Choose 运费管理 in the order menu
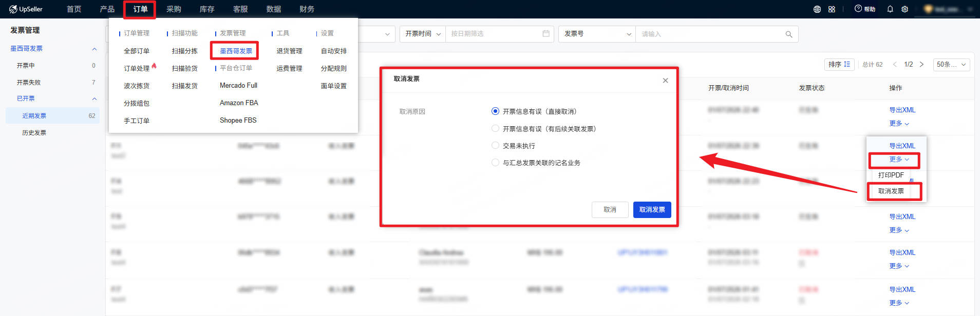 pos(289,68)
